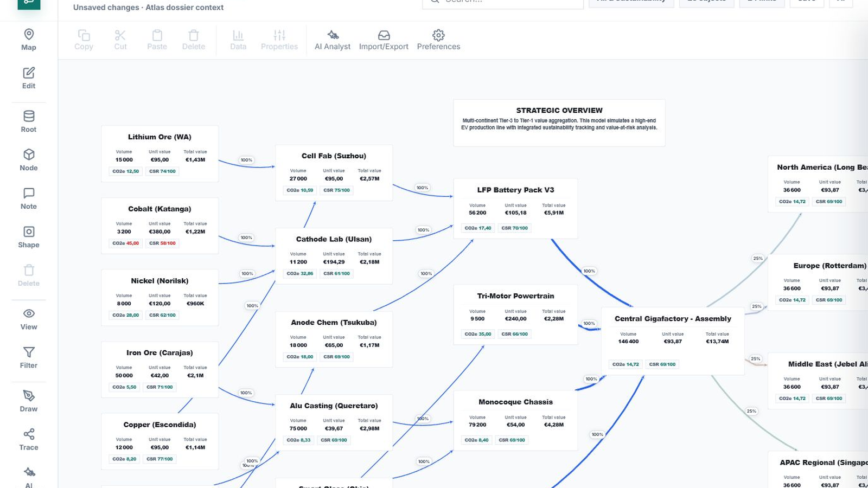Click the CO2e 8,40 badge
This screenshot has height=488, width=868.
coord(476,440)
